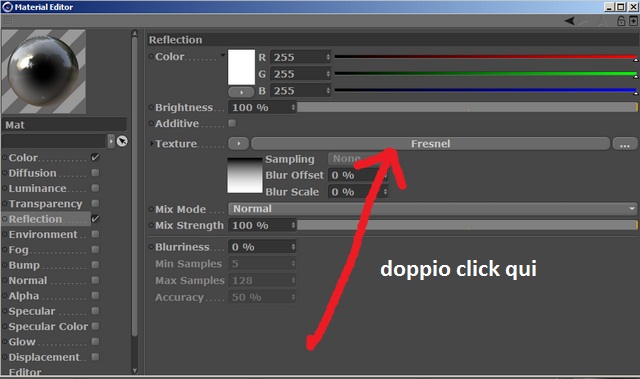
Task: Enable the Fog channel checkbox
Action: [x=95, y=250]
